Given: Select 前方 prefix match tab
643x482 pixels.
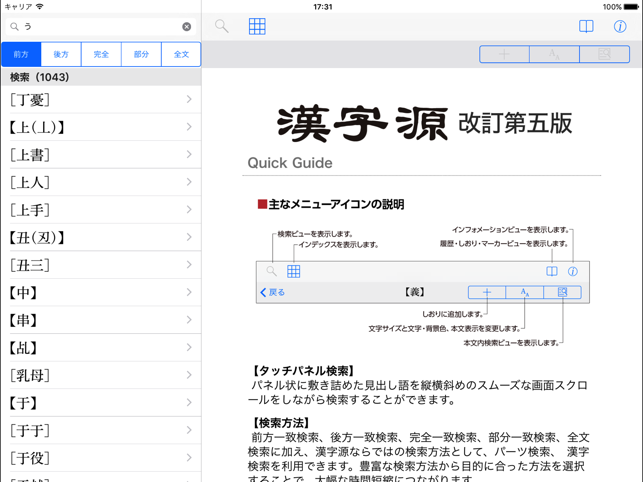Looking at the screenshot, I should [x=21, y=54].
